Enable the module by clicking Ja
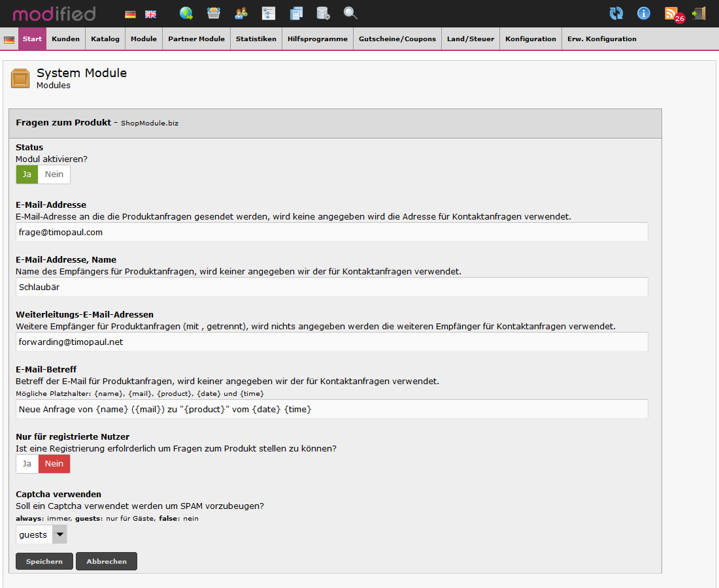719x588 pixels. [x=27, y=174]
